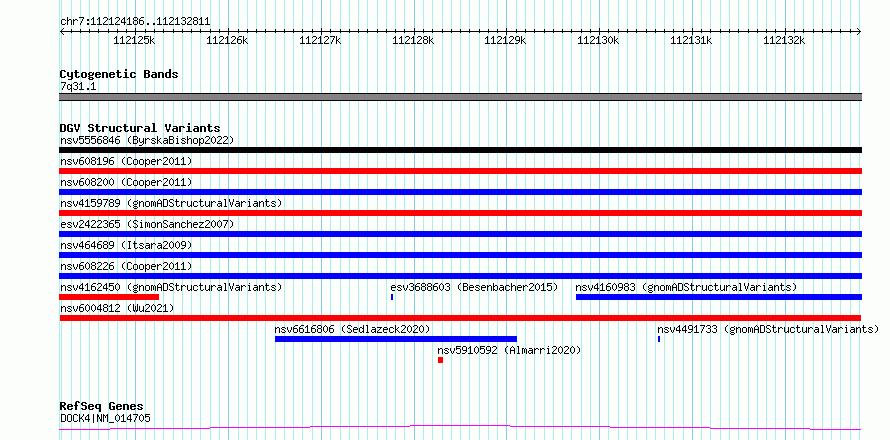890x440 pixels.
Task: Click the magenta DOCK4 gene line
Action: (x=460, y=428)
